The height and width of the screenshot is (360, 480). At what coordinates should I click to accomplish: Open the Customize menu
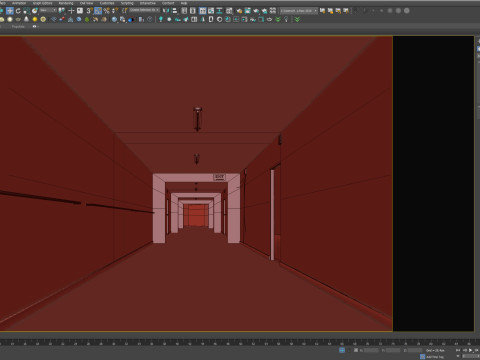point(107,3)
